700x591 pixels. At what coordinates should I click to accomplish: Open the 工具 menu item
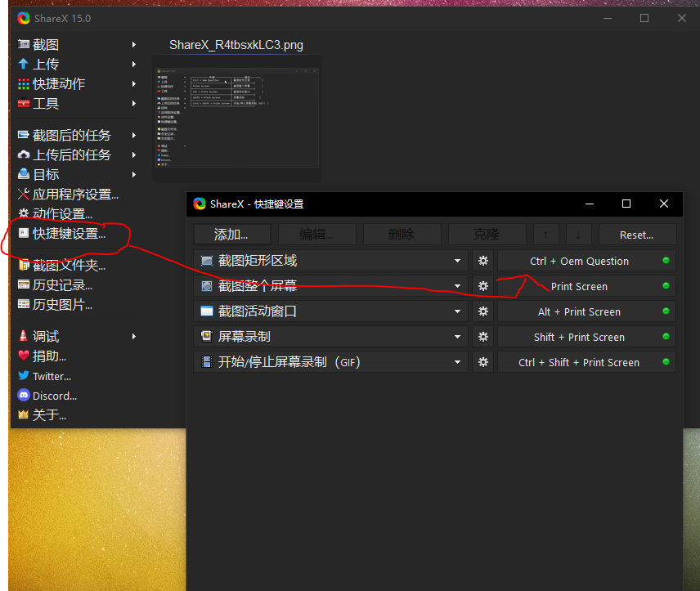[77, 104]
